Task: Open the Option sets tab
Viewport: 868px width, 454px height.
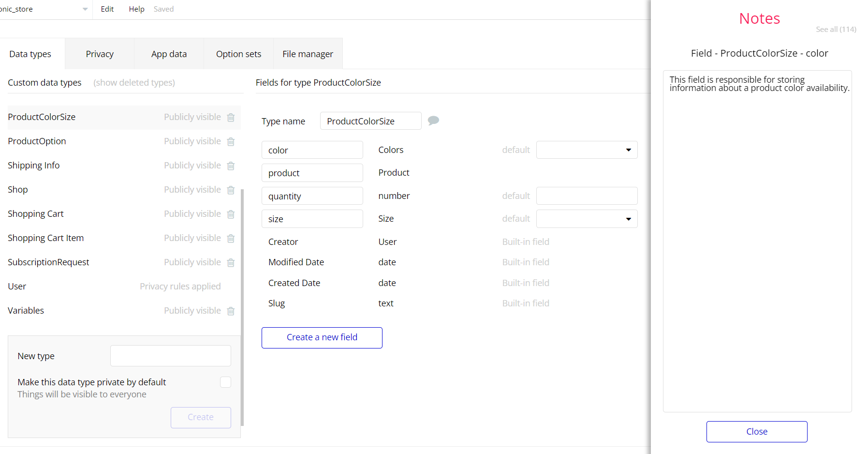Action: (x=238, y=54)
